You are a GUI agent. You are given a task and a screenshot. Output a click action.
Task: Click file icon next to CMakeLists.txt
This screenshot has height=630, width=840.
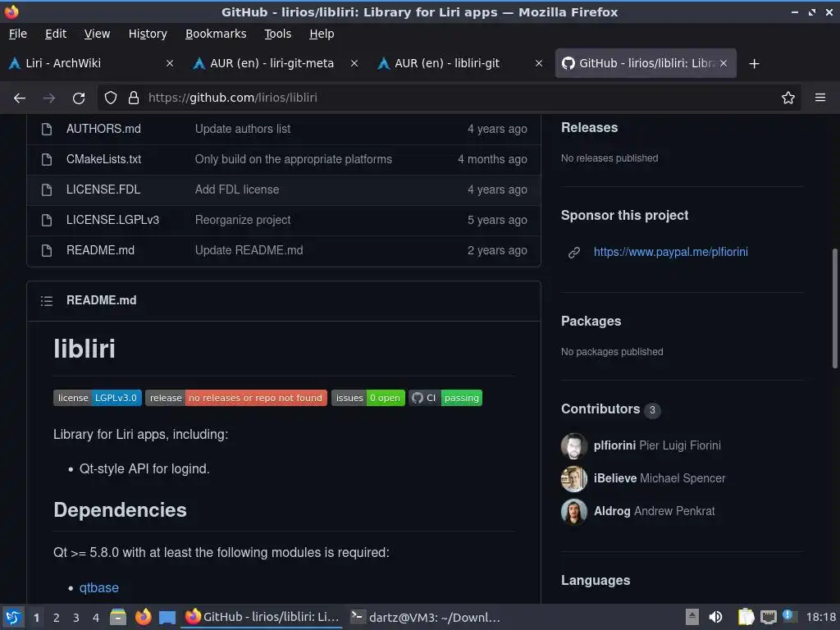tap(47, 160)
